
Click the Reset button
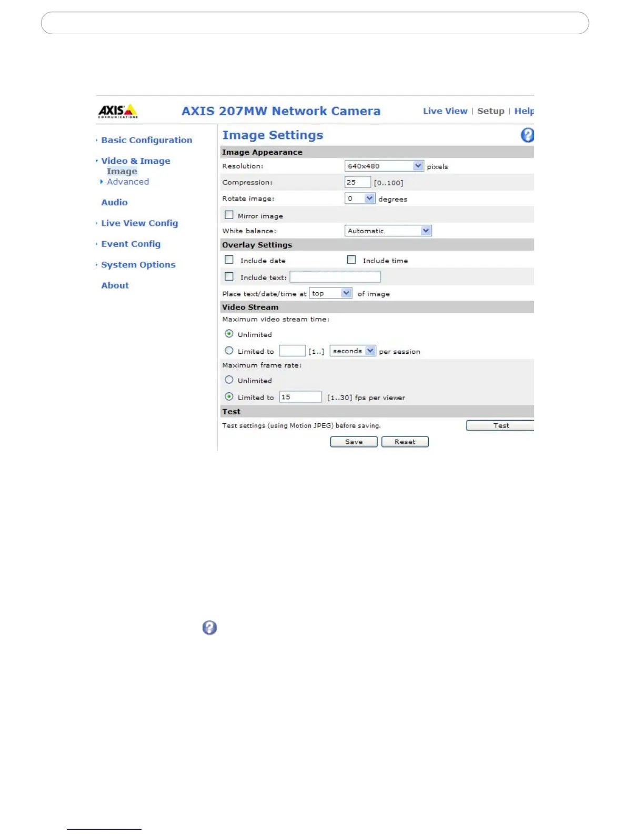click(x=405, y=442)
